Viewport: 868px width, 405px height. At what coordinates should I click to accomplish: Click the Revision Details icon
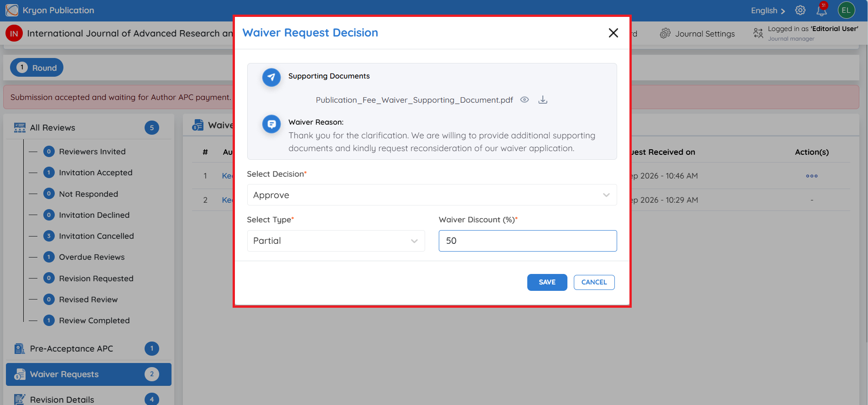[20, 400]
